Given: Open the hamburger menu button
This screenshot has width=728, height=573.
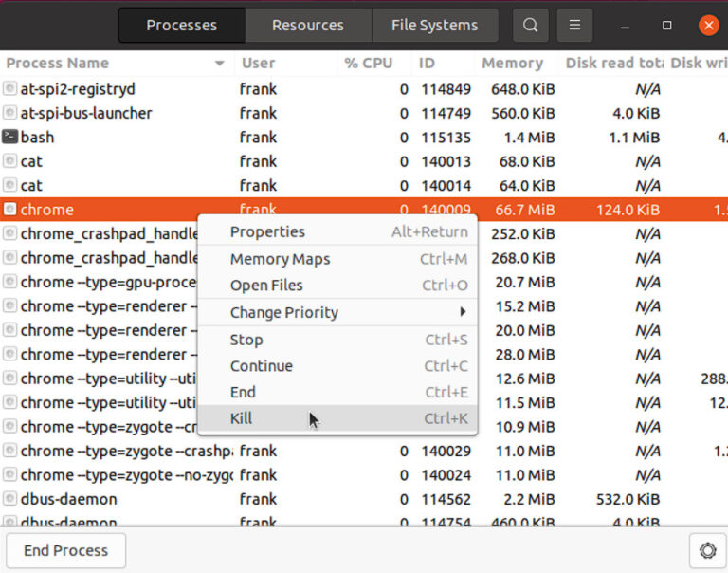Looking at the screenshot, I should coord(574,26).
